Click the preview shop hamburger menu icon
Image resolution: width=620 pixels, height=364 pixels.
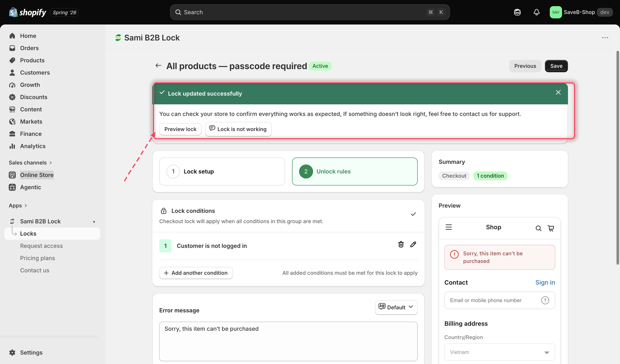point(449,227)
